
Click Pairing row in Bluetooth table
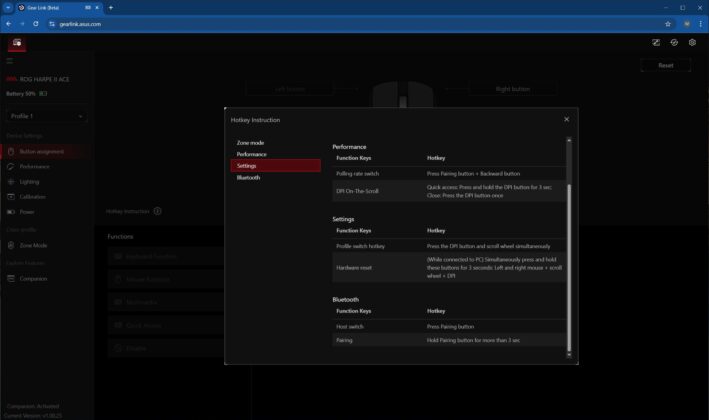click(x=449, y=340)
